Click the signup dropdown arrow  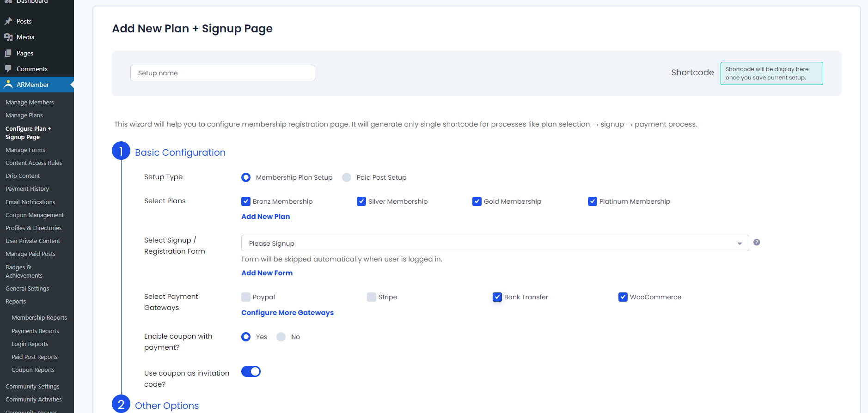740,243
